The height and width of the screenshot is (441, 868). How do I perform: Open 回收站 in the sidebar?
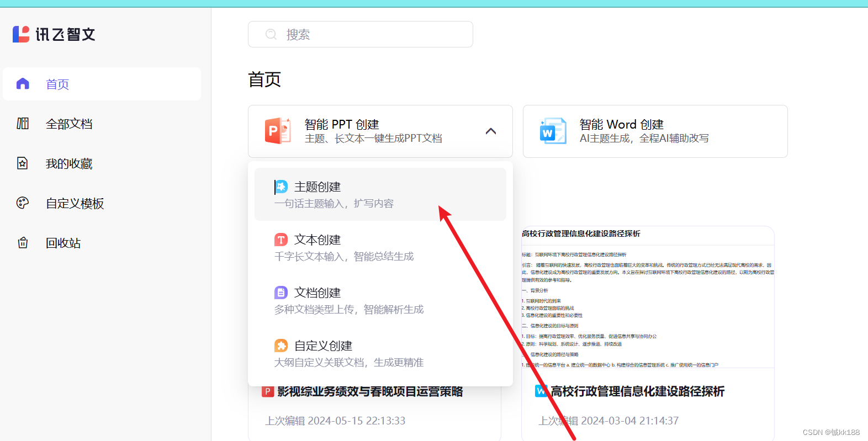[x=102, y=243]
